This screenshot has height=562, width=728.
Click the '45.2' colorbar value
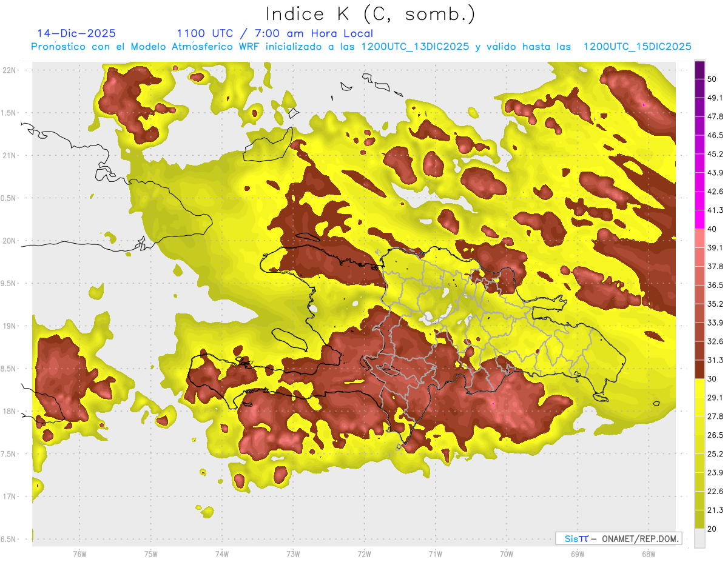click(x=715, y=154)
